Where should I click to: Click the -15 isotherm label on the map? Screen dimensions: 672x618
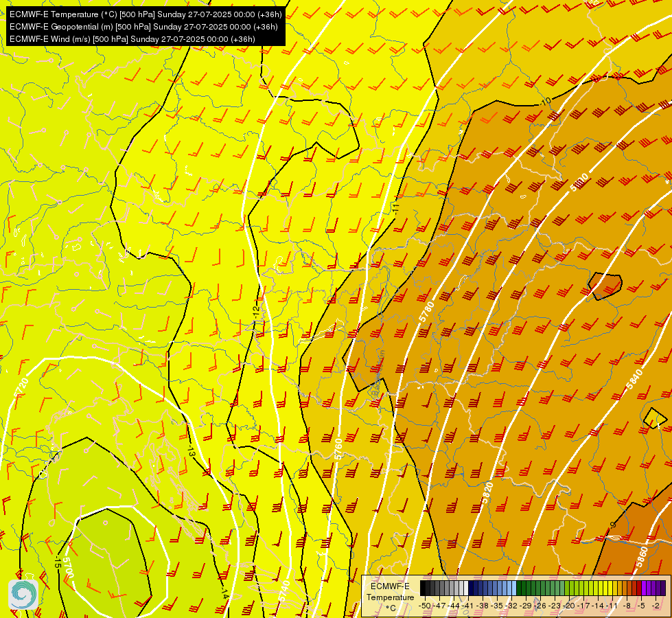(x=58, y=562)
